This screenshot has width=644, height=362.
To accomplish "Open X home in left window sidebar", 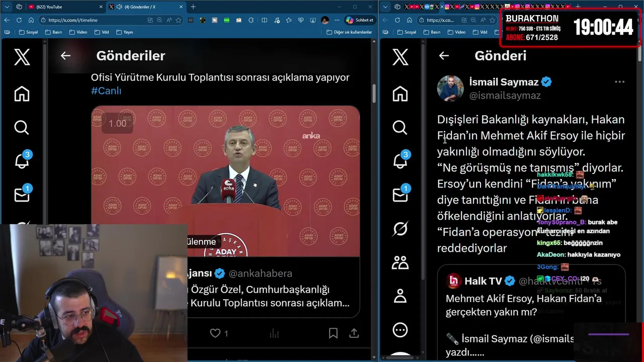I will 22,94.
